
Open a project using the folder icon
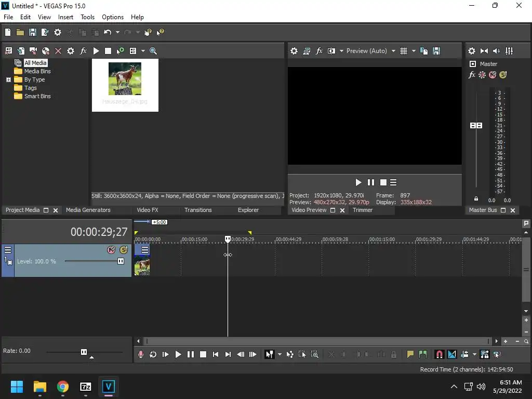[20, 32]
